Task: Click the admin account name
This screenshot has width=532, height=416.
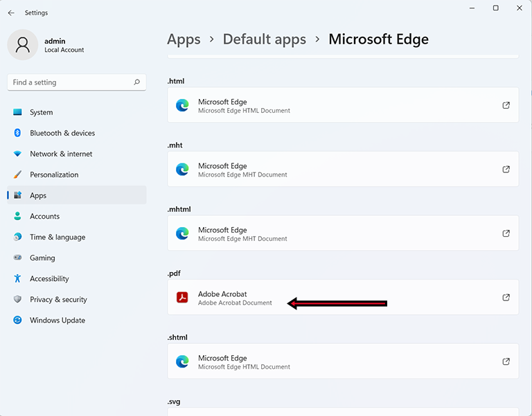Action: [x=55, y=41]
